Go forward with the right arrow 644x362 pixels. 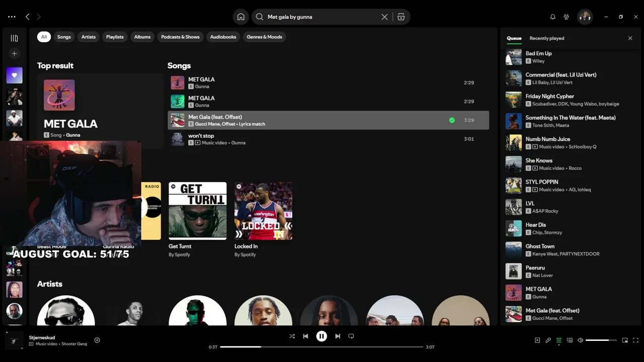tap(39, 17)
